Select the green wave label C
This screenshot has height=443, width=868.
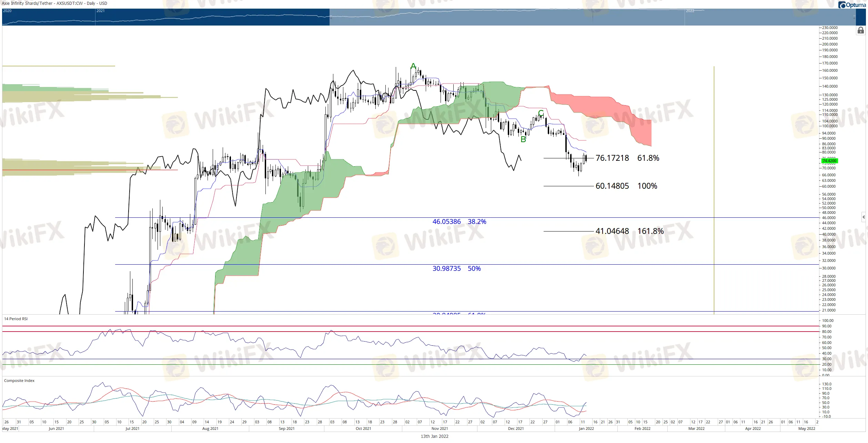[541, 113]
